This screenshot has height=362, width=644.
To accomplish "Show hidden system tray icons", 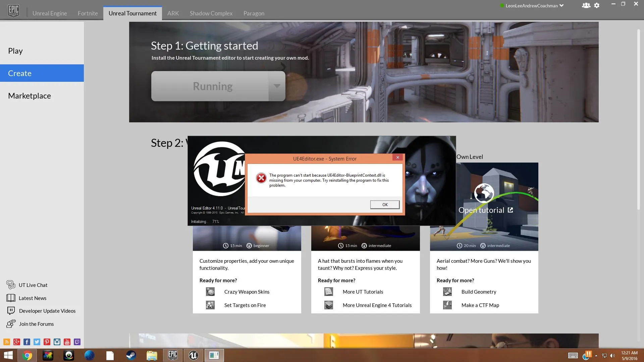I will [596, 356].
